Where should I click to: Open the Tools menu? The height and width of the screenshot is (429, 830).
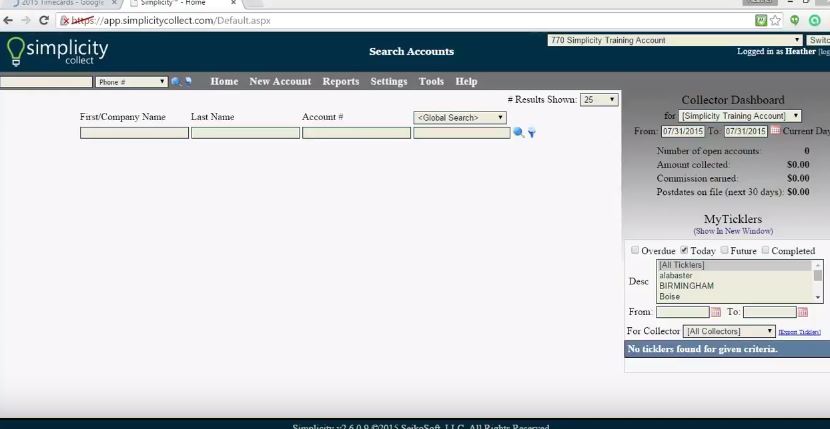click(x=431, y=82)
